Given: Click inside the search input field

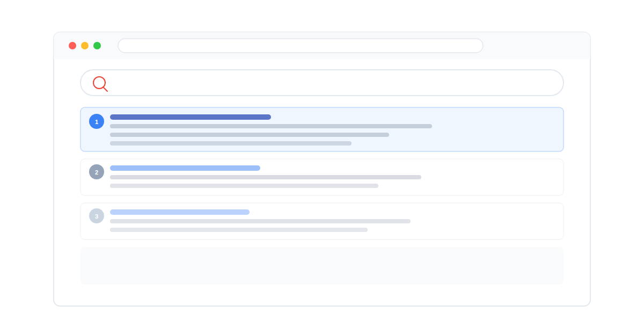Looking at the screenshot, I should (x=333, y=83).
